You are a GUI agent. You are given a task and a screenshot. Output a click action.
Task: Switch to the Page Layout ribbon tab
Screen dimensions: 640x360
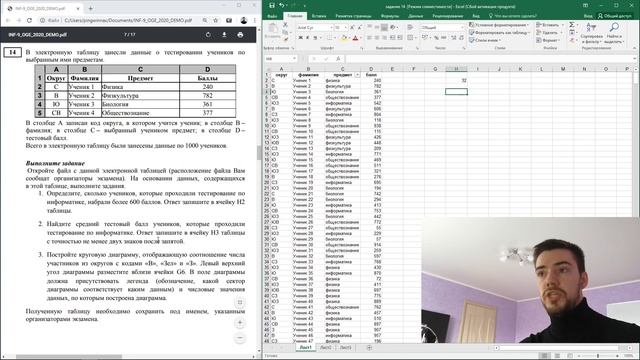tap(353, 16)
